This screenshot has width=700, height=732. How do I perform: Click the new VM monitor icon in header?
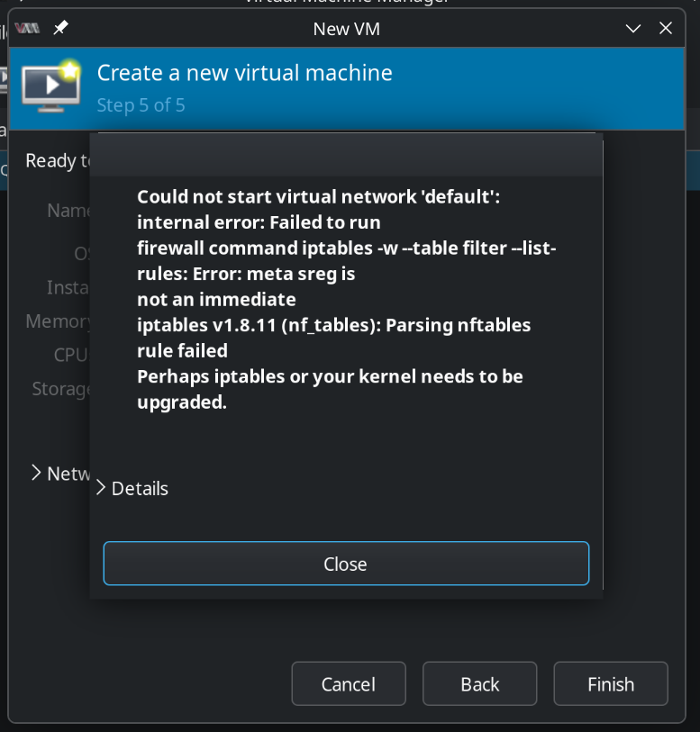click(50, 86)
